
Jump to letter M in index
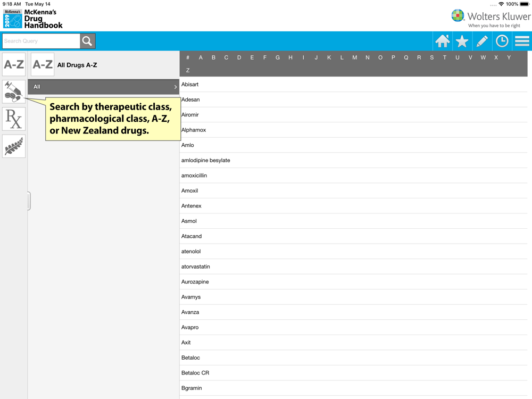(354, 57)
